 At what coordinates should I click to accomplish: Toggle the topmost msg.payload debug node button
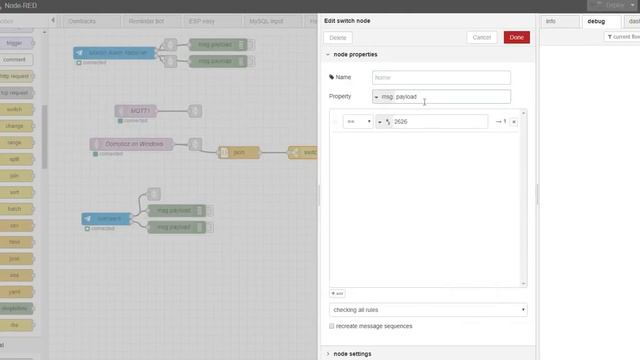point(252,44)
